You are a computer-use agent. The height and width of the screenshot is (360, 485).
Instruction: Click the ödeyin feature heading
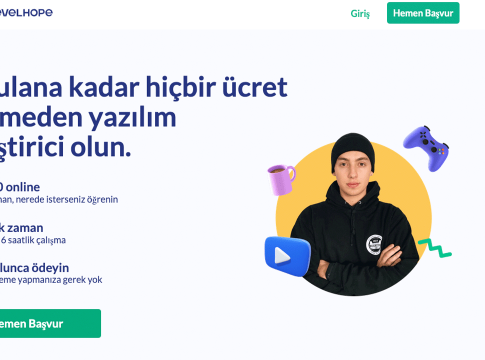pyautogui.click(x=34, y=268)
